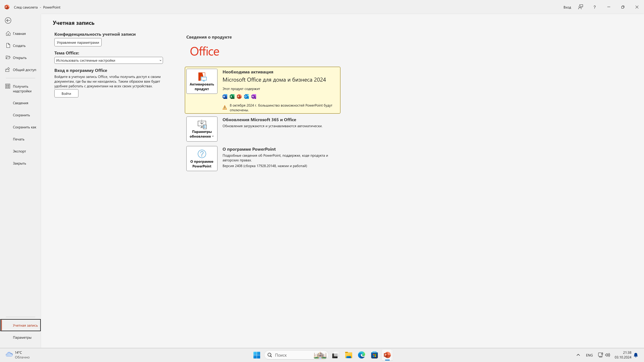Select Создать to make a new presentation

pyautogui.click(x=20, y=45)
